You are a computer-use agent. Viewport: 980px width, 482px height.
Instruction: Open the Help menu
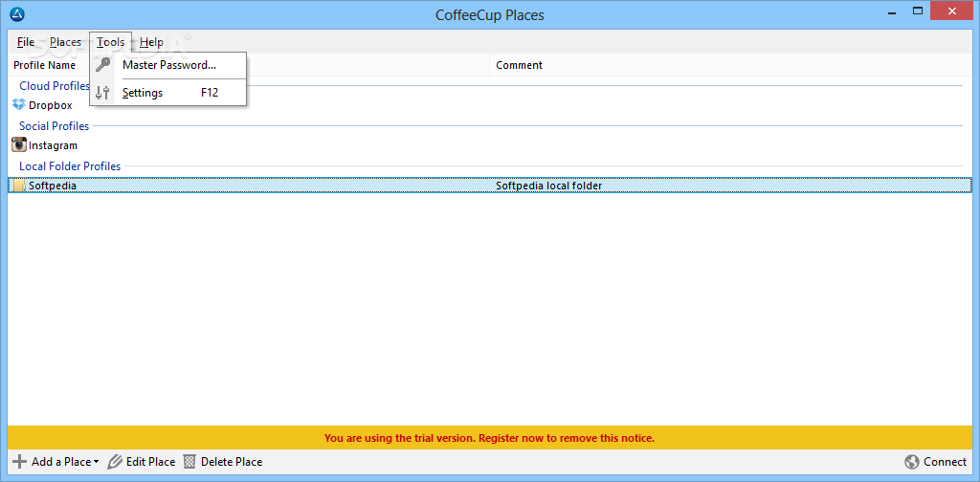pos(151,42)
